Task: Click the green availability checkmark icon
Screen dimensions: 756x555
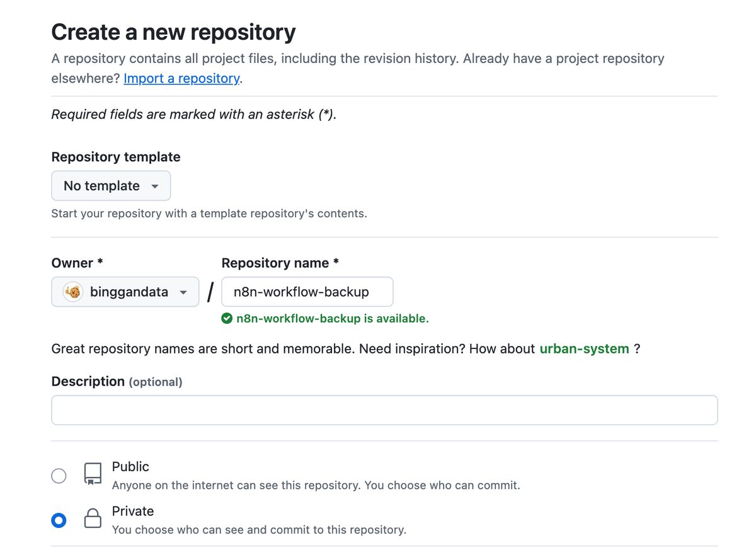Action: 226,318
